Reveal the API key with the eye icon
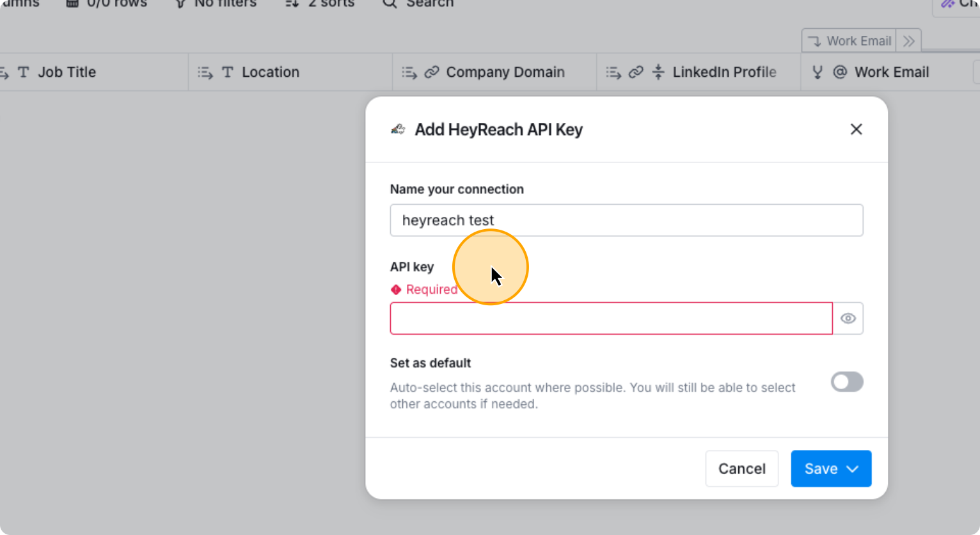980x535 pixels. coord(848,319)
